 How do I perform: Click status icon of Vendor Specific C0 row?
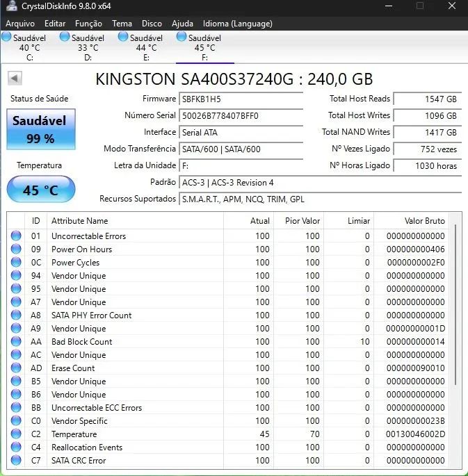coord(16,420)
